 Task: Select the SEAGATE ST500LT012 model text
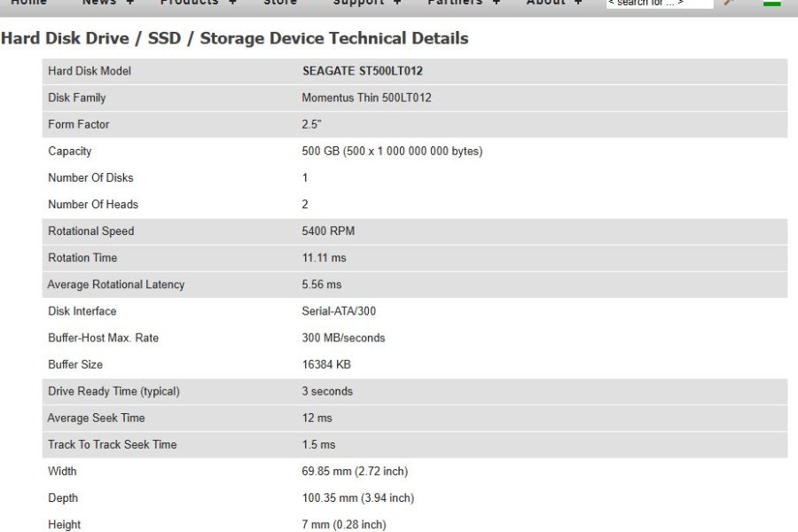pyautogui.click(x=363, y=71)
